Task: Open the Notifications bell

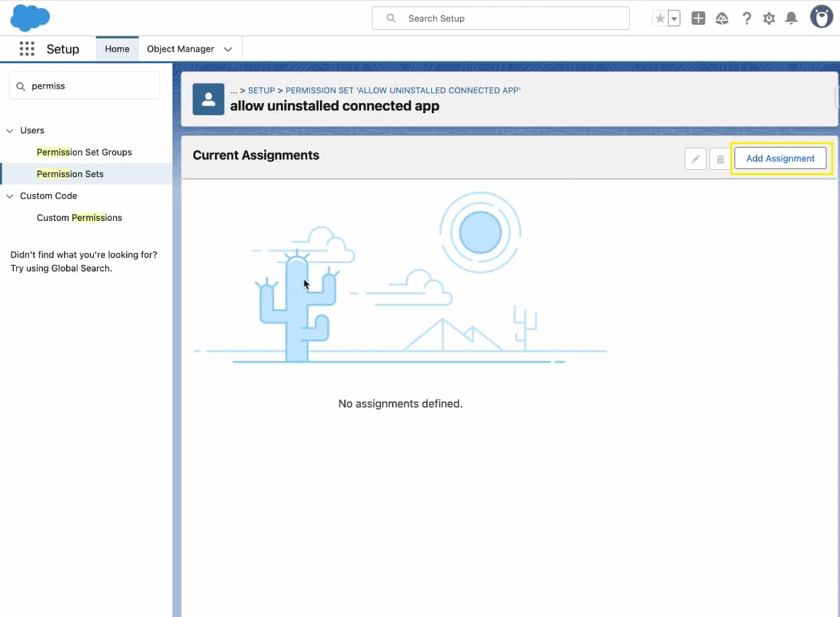Action: (x=791, y=19)
